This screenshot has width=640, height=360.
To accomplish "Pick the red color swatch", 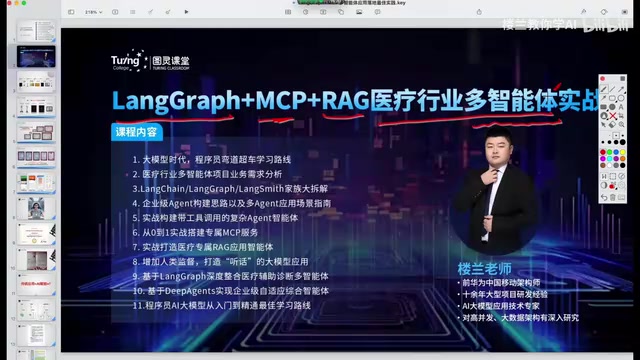I will tap(603, 152).
